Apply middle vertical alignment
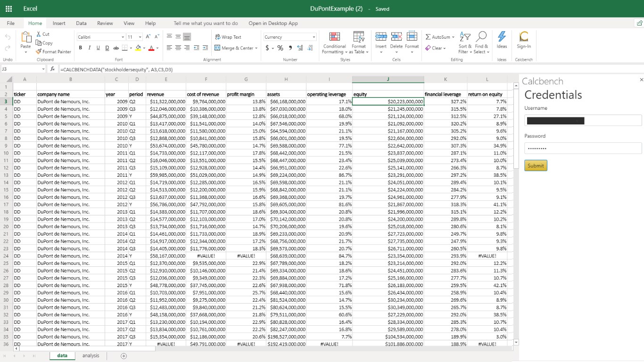The image size is (644, 362). click(x=178, y=37)
